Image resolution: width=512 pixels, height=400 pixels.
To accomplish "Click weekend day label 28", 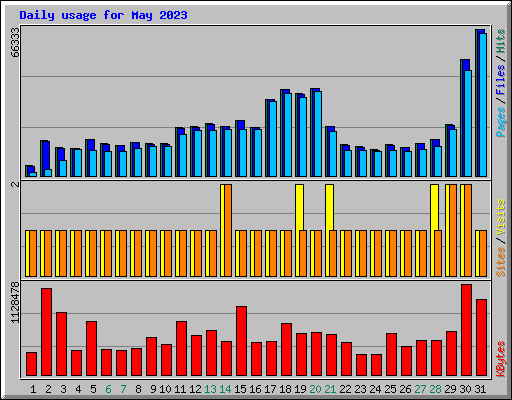I will click(x=435, y=389).
